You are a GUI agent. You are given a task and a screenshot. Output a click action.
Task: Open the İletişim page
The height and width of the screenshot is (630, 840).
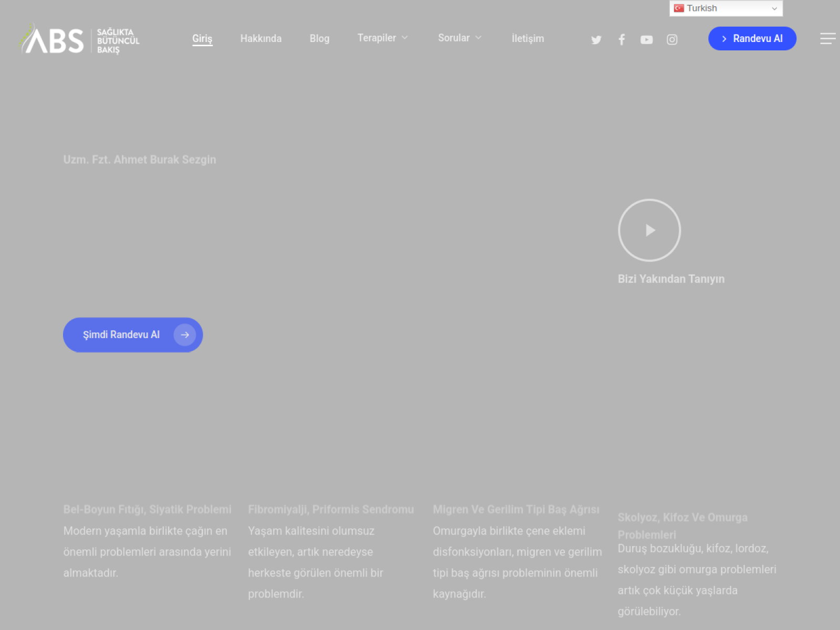click(528, 38)
